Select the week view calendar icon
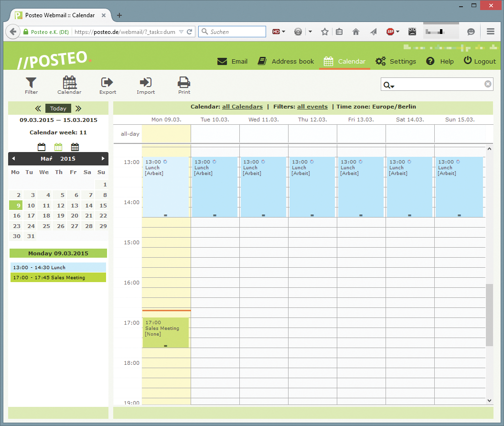The image size is (504, 426). (x=58, y=147)
